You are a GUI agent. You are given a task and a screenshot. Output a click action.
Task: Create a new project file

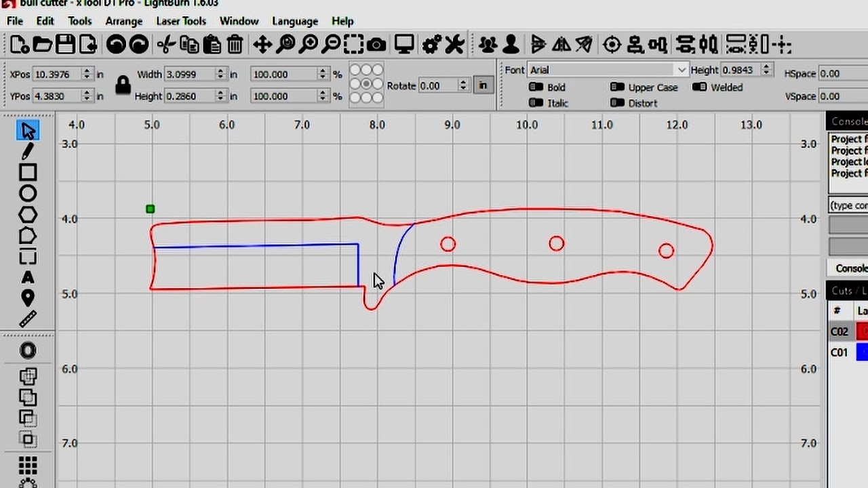tap(19, 45)
